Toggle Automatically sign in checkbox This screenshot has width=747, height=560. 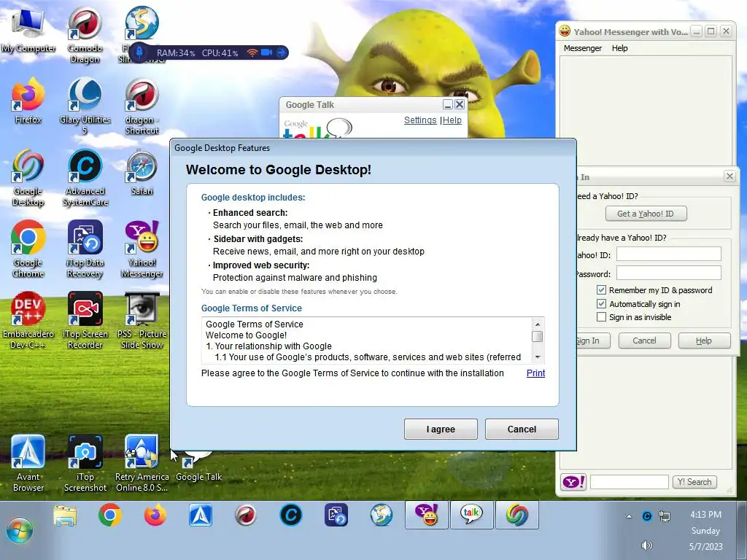601,304
